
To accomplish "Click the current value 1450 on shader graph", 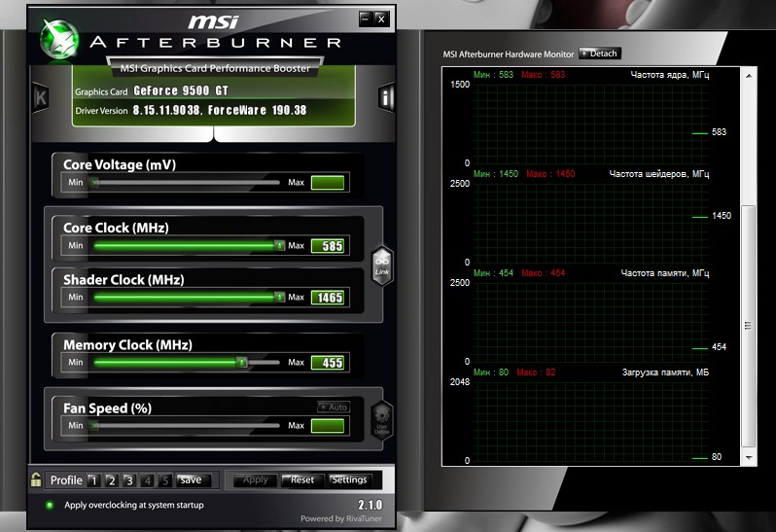I will coord(722,216).
